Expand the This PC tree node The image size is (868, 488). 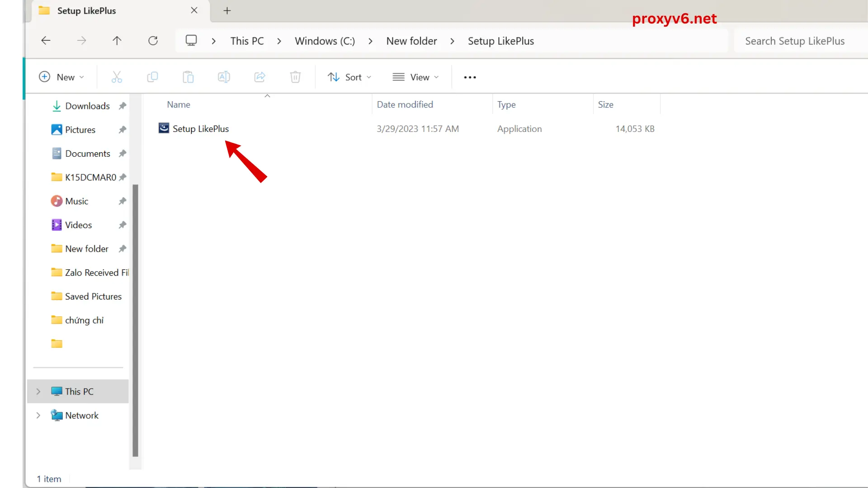tap(38, 391)
